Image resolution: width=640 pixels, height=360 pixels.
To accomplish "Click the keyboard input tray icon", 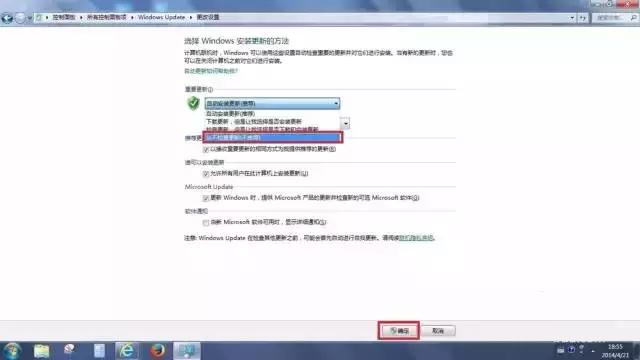I will click(561, 350).
